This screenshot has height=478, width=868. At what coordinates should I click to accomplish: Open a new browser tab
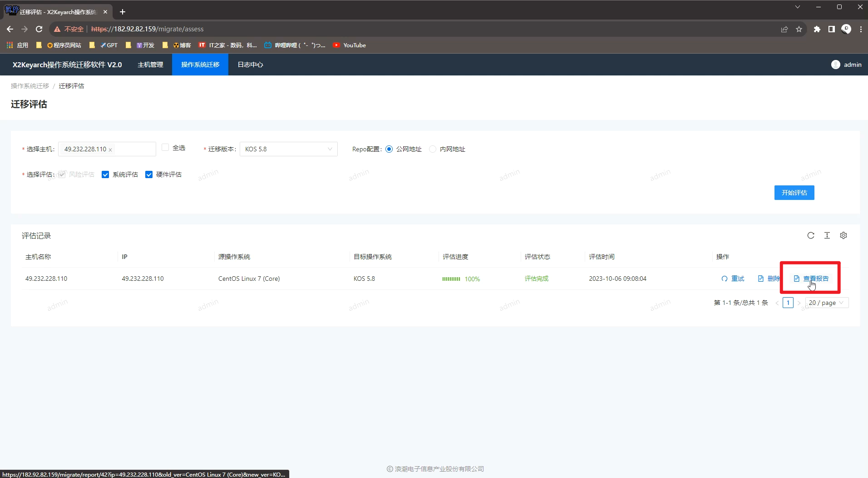122,12
